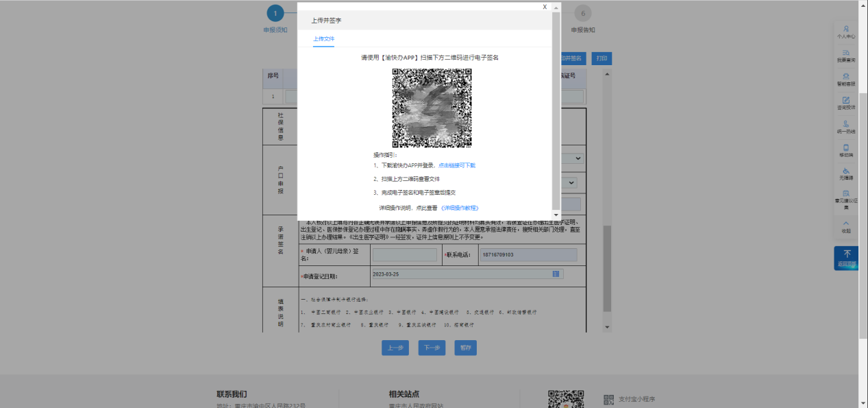Screen dimensions: 868x408
Task: Click the QR code for electronic signing
Action: [432, 108]
